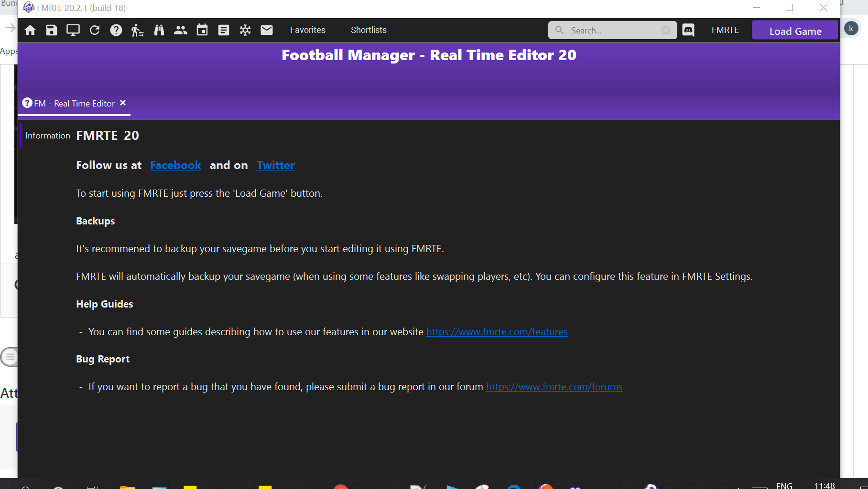Close the FM - Real Time Editor tab
868x489 pixels.
(x=123, y=103)
